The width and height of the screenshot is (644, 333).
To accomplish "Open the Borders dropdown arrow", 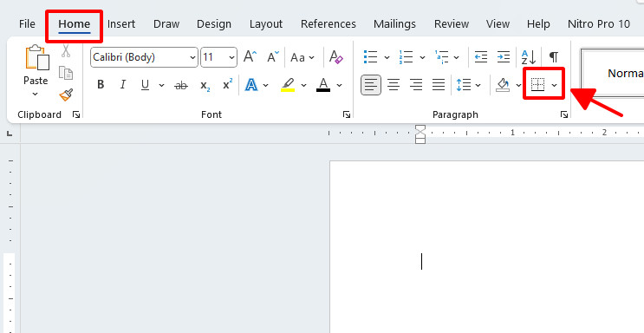I will 555,86.
